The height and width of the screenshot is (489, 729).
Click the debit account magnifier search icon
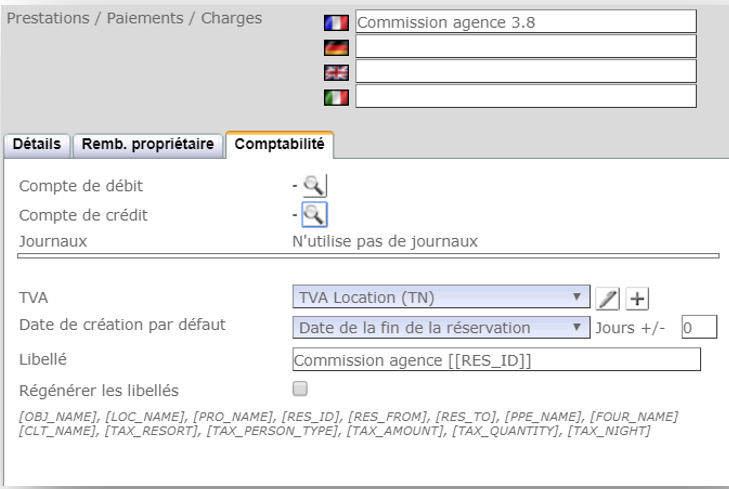315,185
